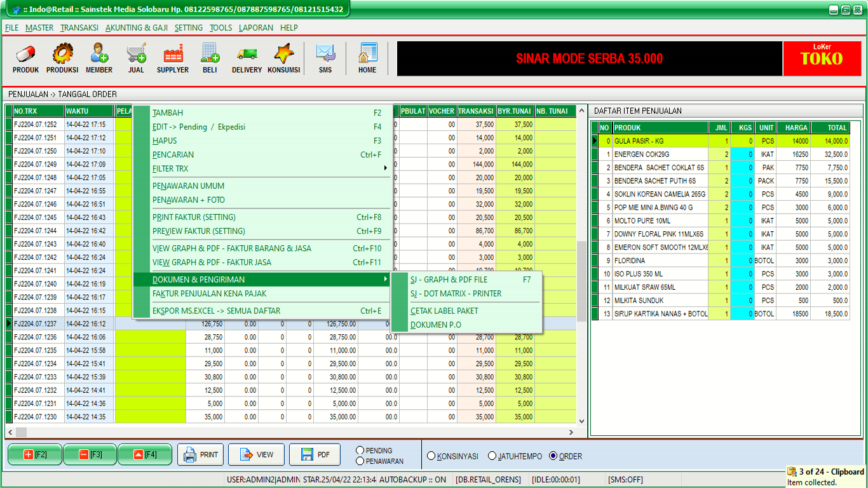This screenshot has height=488, width=868.
Task: Open the SMS envelope icon
Action: 325,59
